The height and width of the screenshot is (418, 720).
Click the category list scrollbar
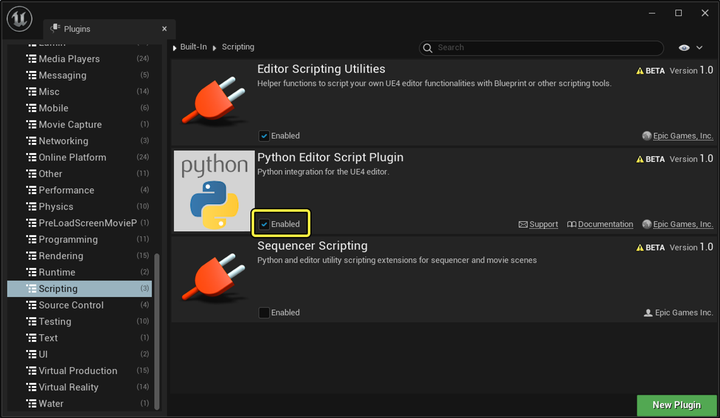click(157, 331)
